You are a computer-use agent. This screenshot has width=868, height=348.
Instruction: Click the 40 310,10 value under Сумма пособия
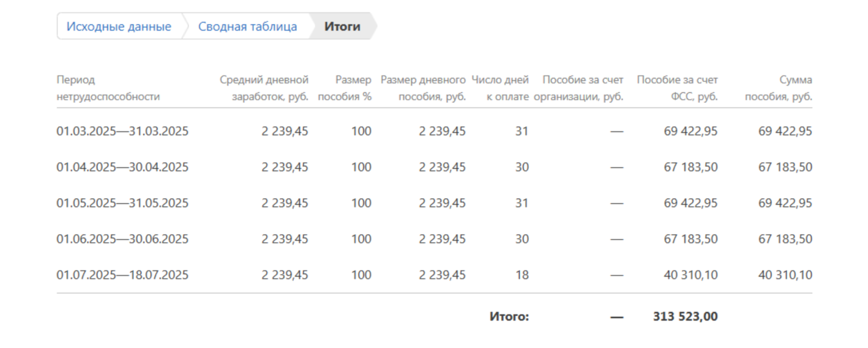click(x=785, y=275)
